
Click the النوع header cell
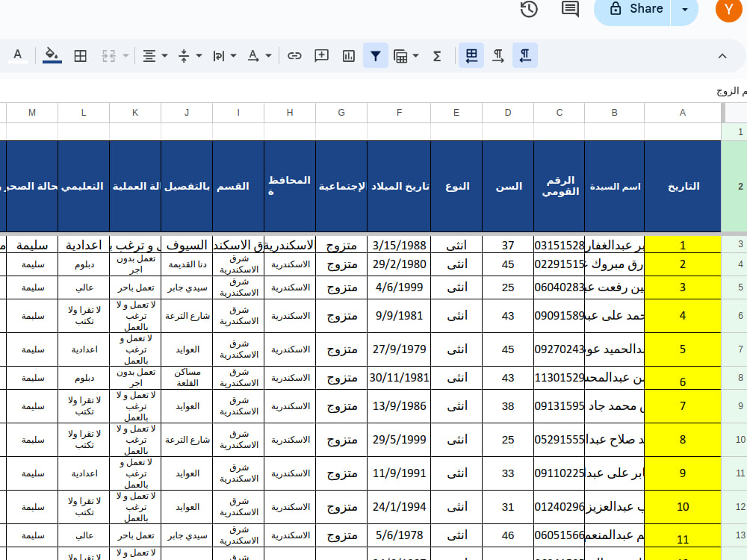(x=456, y=186)
